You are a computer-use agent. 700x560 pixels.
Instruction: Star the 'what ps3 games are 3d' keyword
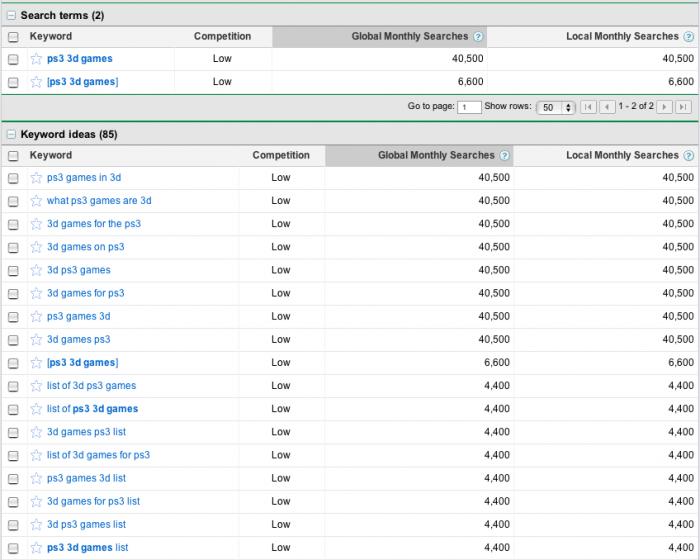pos(36,201)
